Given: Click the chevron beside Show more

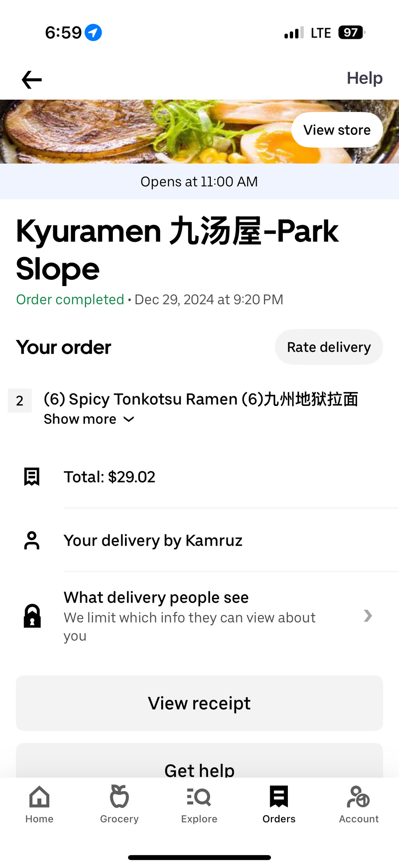Looking at the screenshot, I should 129,419.
